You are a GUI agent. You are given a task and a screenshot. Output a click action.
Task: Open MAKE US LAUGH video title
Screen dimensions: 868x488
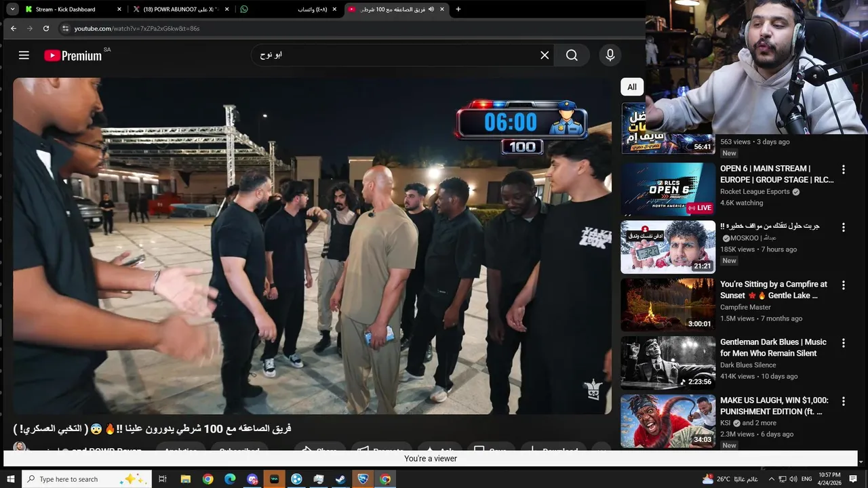pos(774,406)
